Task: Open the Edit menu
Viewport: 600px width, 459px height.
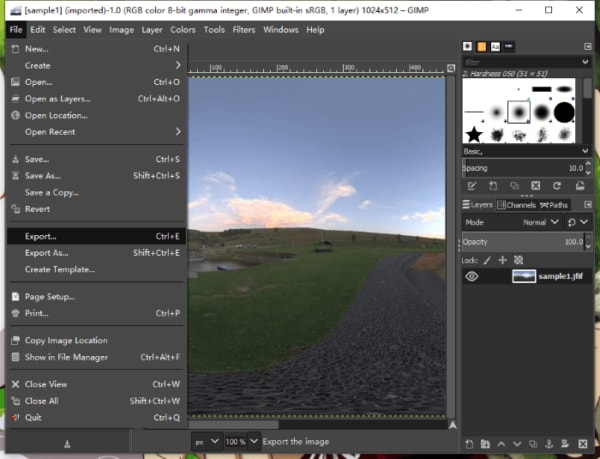Action: [38, 30]
